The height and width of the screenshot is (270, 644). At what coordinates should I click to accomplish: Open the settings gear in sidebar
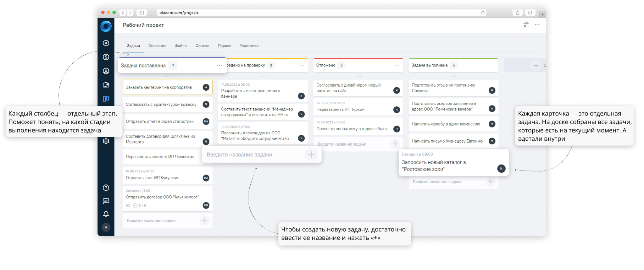pyautogui.click(x=106, y=141)
